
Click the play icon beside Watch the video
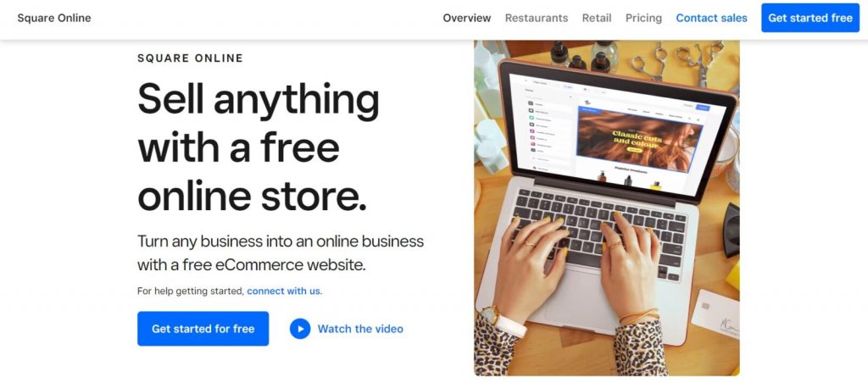(300, 329)
